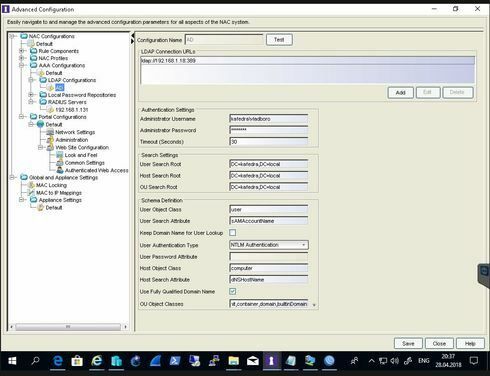Click the AAA Configurations folder icon

tap(34, 65)
